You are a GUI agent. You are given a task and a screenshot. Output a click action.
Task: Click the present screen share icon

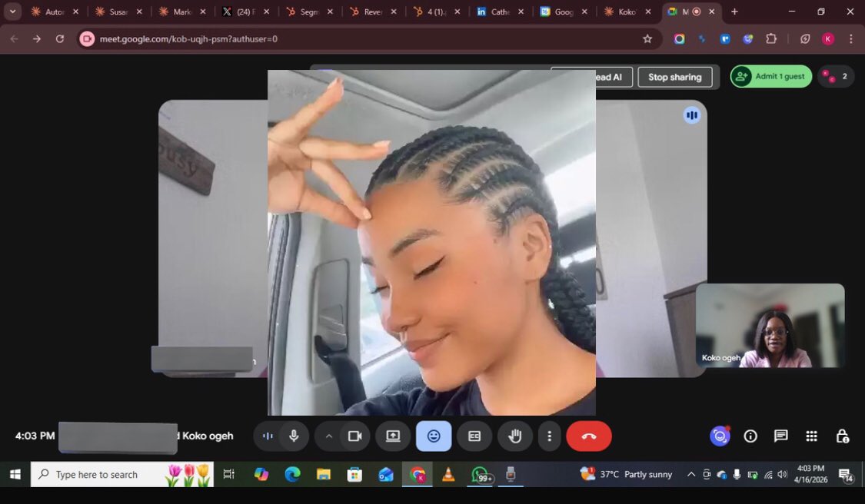click(x=393, y=436)
